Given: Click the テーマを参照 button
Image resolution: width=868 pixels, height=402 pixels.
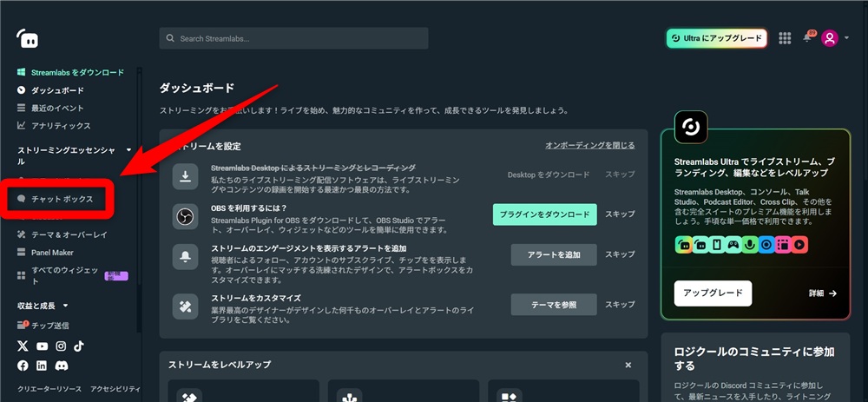Looking at the screenshot, I should click(x=554, y=305).
